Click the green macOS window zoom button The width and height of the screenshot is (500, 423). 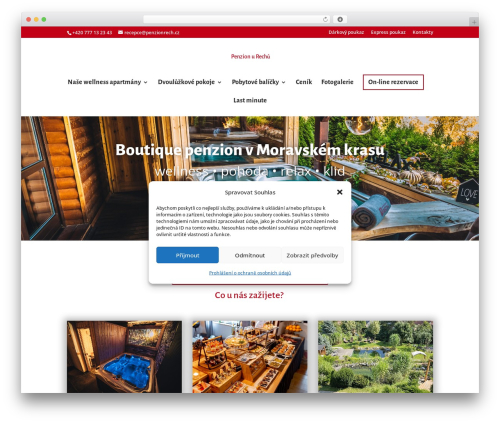[44, 19]
